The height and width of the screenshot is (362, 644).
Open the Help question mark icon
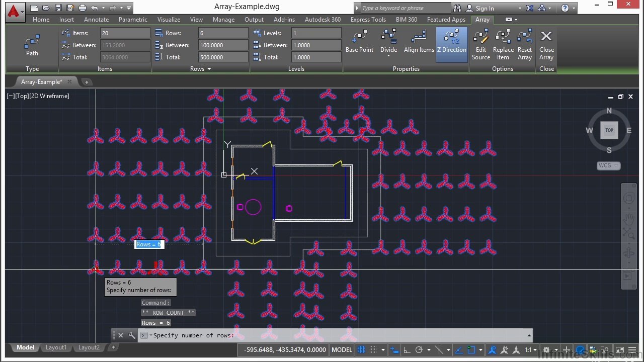[565, 8]
